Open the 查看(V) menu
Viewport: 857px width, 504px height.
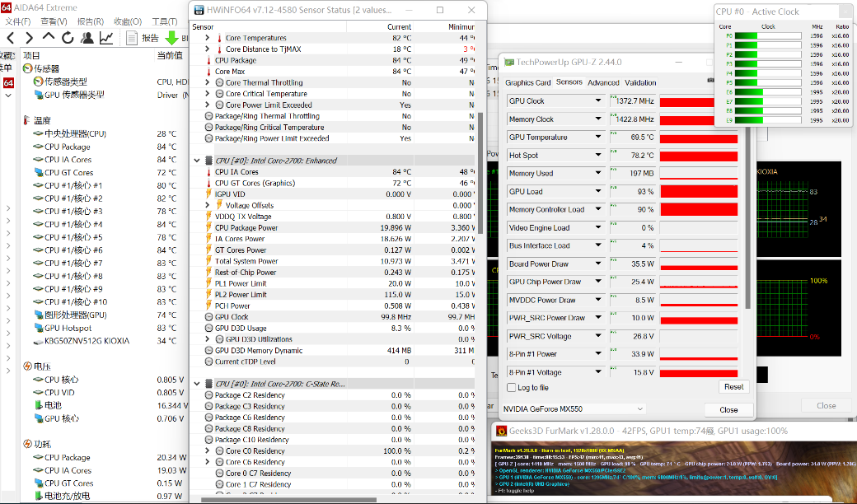pos(54,21)
